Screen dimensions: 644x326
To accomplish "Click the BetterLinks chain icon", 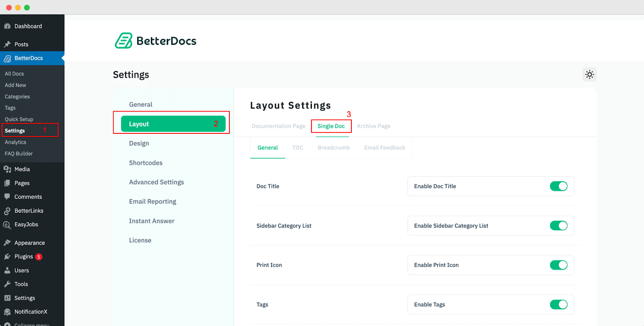I will pos(7,211).
